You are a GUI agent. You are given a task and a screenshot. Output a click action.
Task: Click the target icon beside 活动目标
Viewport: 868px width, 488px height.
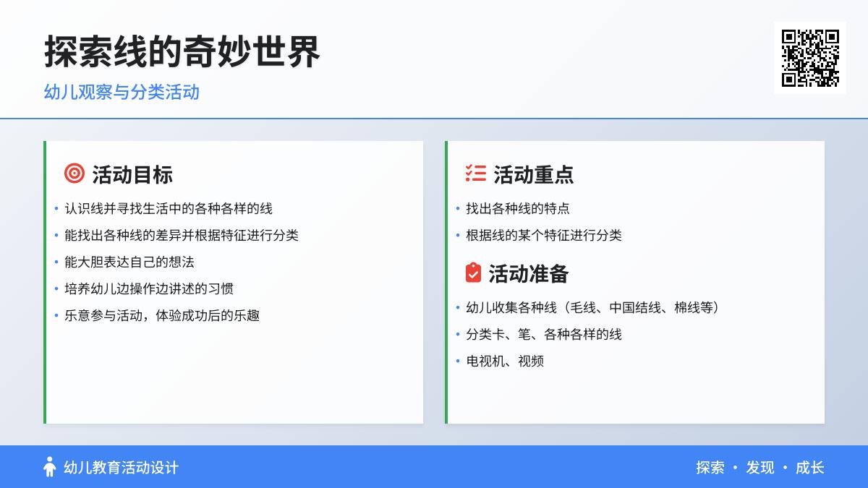point(75,174)
